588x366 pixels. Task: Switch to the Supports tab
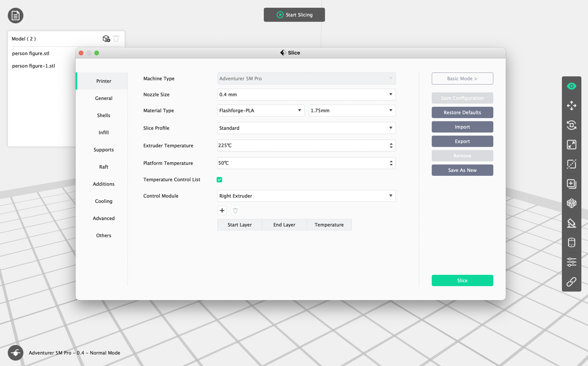coord(103,150)
